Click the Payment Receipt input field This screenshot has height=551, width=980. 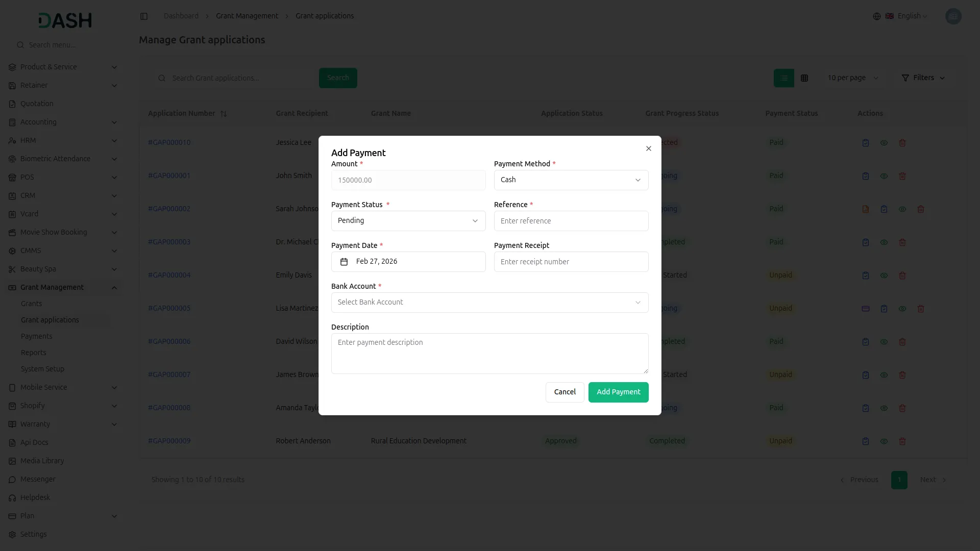pyautogui.click(x=571, y=261)
